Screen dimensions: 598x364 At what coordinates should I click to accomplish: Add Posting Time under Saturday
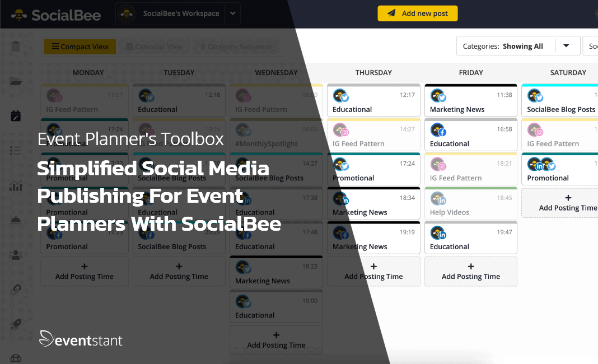(560, 203)
